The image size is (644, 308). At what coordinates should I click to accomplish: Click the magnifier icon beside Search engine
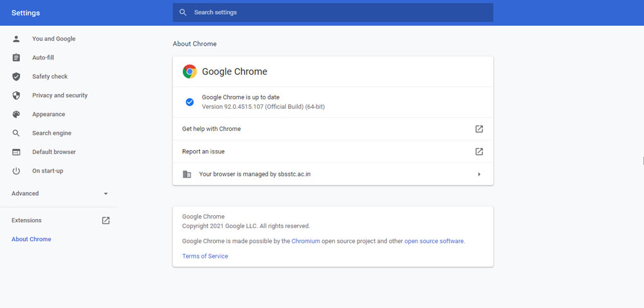[16, 133]
